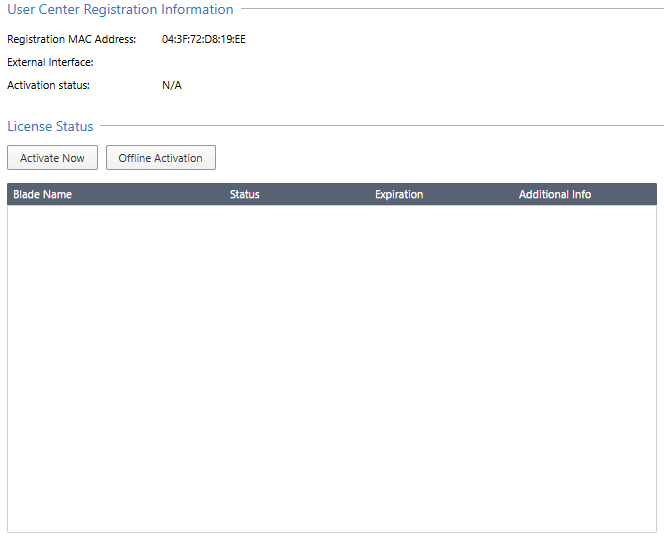Select MAC address 04:3F:72:D8:19:EE
The width and height of the screenshot is (664, 540).
click(x=204, y=39)
